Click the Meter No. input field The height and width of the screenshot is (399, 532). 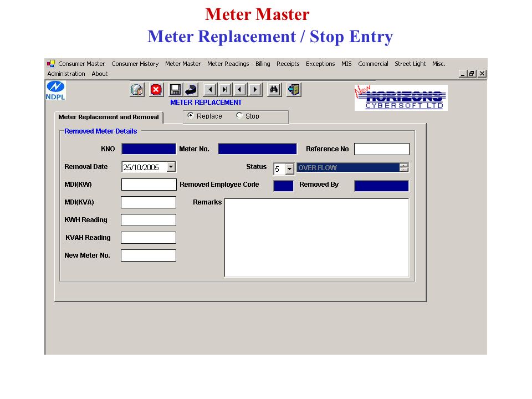coord(257,149)
